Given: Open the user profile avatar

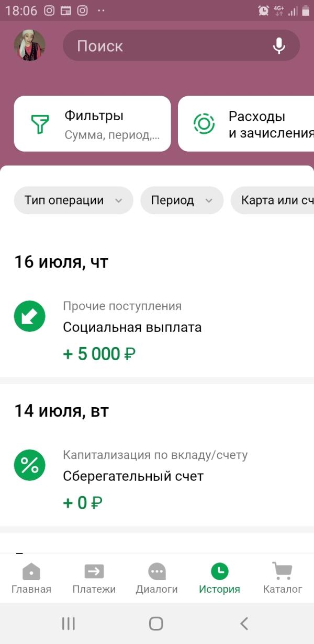Looking at the screenshot, I should click(x=30, y=45).
